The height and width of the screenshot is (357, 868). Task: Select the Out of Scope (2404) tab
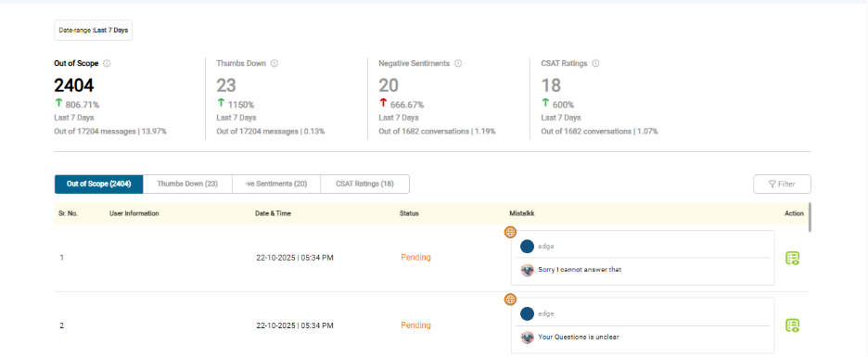coord(98,185)
